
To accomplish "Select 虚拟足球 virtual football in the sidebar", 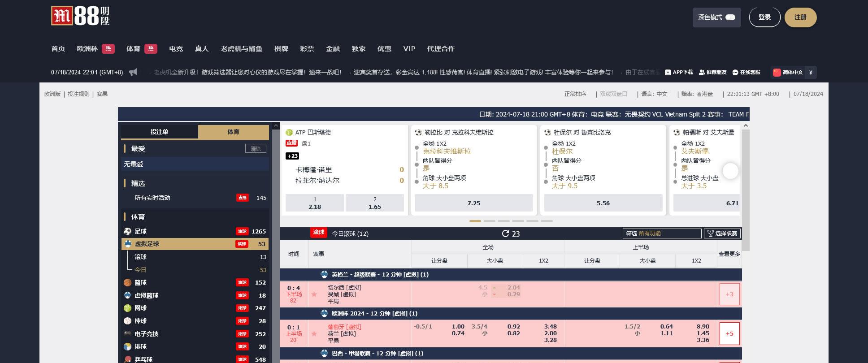I will point(195,244).
